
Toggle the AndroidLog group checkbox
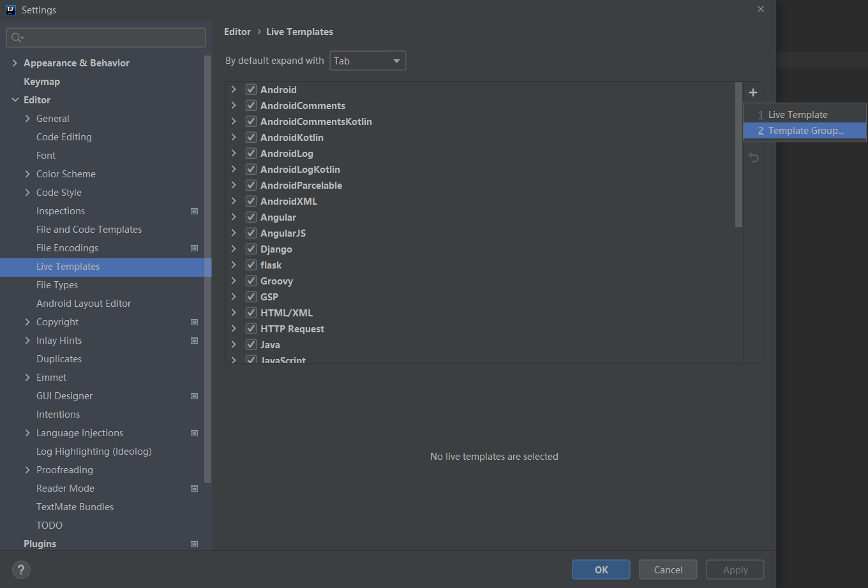pos(251,154)
